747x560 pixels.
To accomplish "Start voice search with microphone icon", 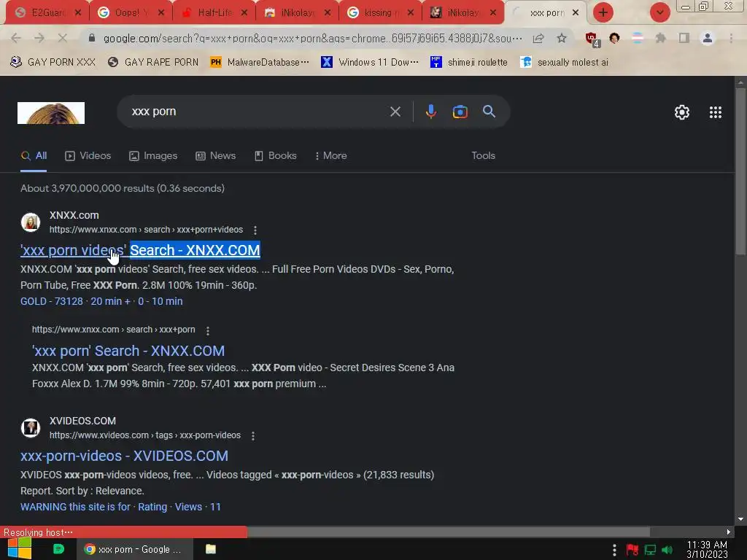I will tap(430, 112).
